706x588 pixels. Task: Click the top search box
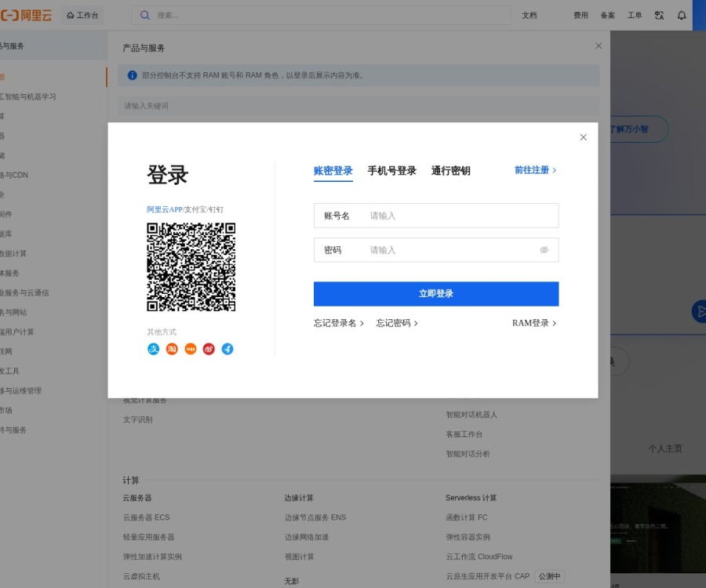coord(321,16)
